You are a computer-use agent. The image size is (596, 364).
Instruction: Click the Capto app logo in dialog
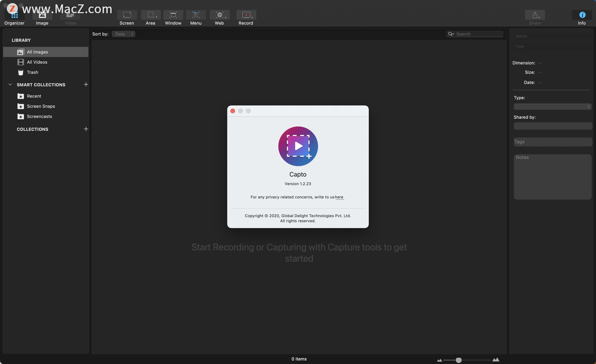[298, 146]
